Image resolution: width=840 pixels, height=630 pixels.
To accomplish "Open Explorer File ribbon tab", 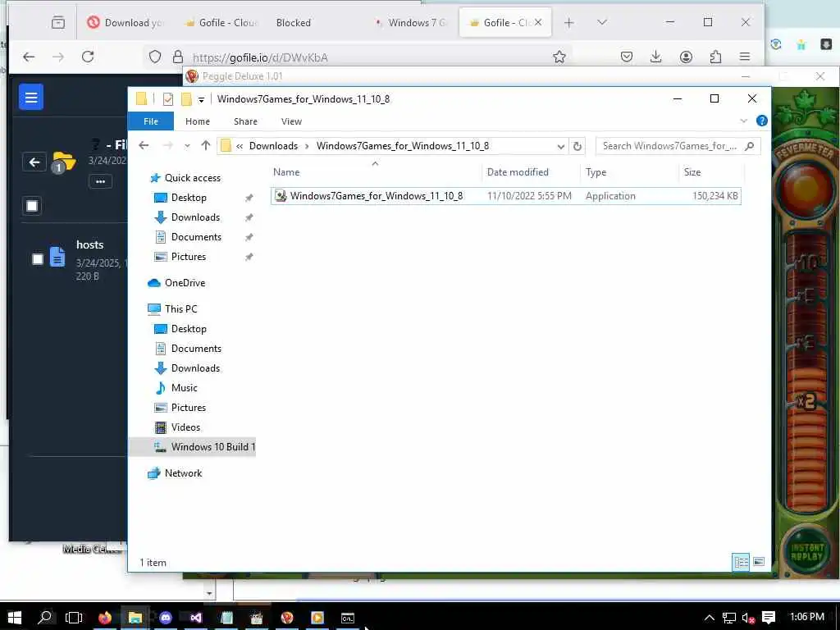I will [x=151, y=121].
